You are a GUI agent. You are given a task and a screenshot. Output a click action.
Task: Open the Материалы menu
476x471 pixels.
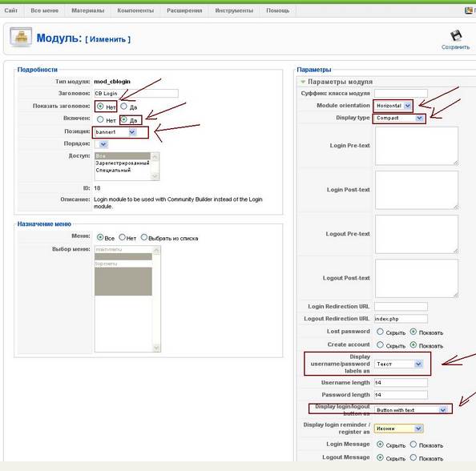coord(87,10)
